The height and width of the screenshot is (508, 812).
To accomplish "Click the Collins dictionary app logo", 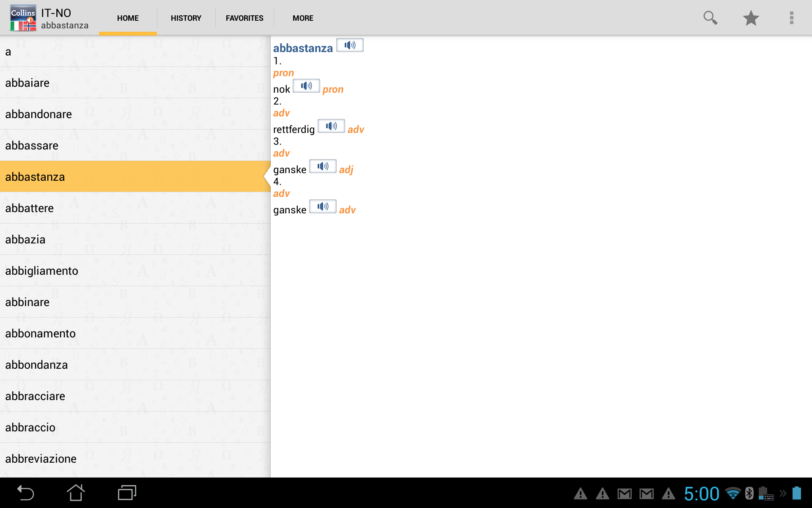I will click(x=23, y=18).
